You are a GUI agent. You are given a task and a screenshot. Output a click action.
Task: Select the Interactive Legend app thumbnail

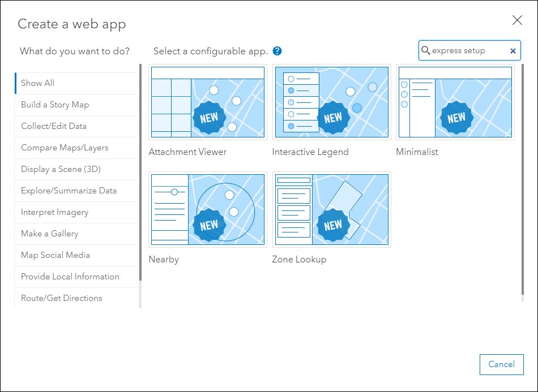332,102
